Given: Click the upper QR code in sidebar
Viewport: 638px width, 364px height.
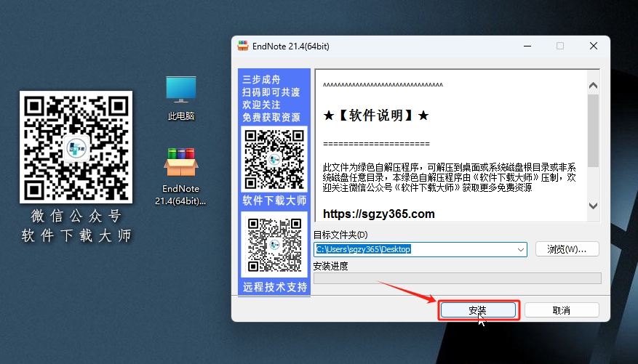Looking at the screenshot, I should 274,159.
